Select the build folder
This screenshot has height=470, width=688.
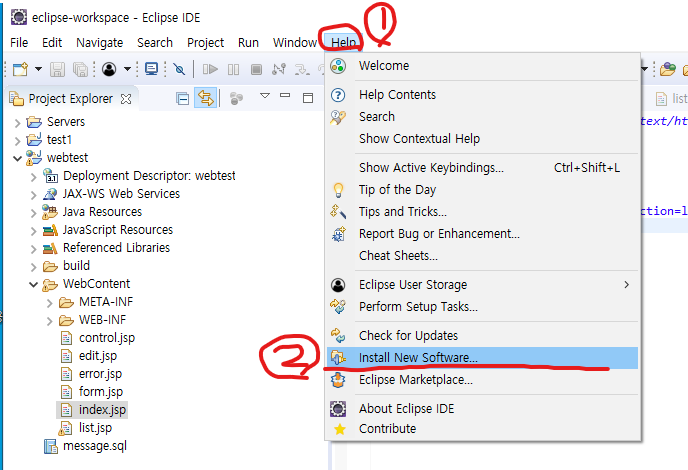(76, 266)
